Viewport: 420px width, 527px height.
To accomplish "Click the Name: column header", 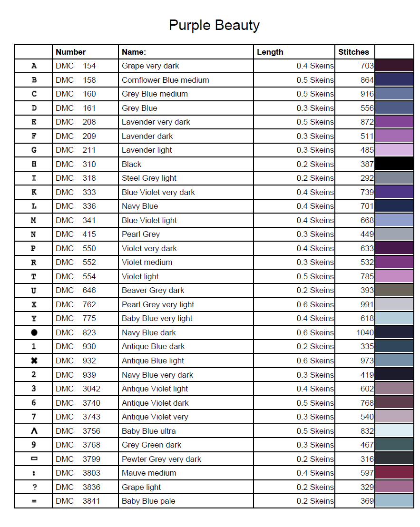I will click(134, 52).
